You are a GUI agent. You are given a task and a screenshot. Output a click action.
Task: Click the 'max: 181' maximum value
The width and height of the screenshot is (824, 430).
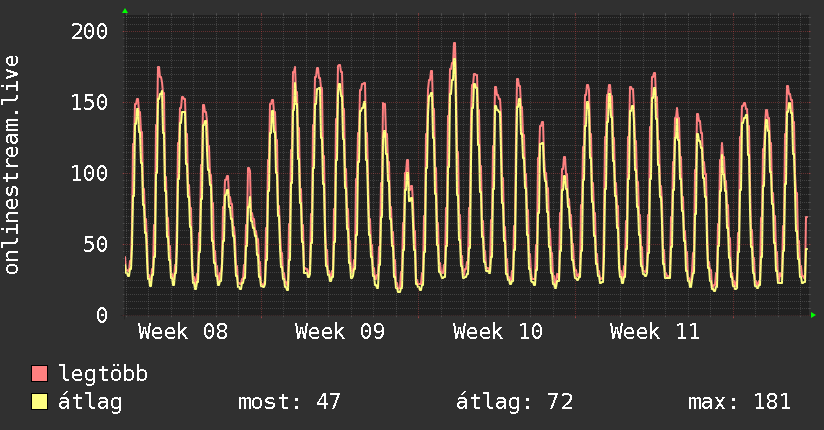tap(739, 402)
